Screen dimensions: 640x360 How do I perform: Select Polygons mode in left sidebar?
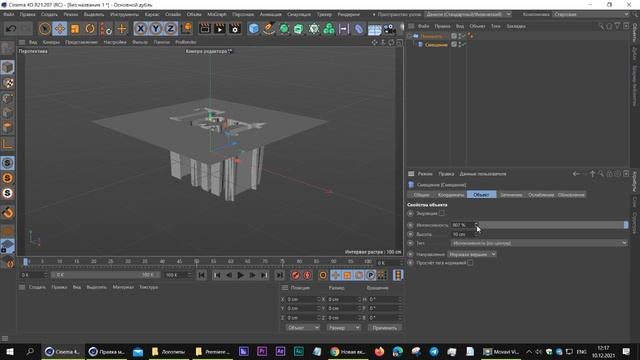pos(7,128)
